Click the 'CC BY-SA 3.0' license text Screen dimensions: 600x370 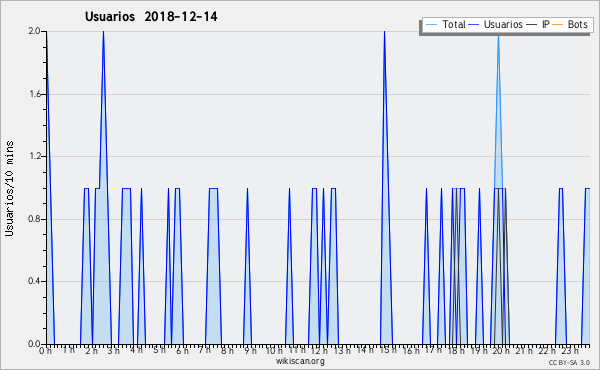(x=569, y=362)
